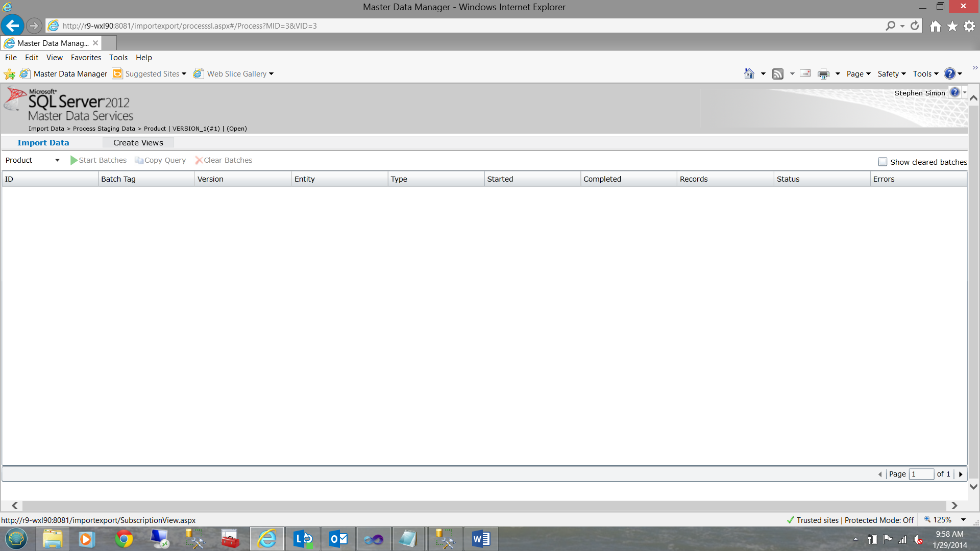Open Google Chrome from the taskbar
Viewport: 980px width, 551px height.
(124, 539)
